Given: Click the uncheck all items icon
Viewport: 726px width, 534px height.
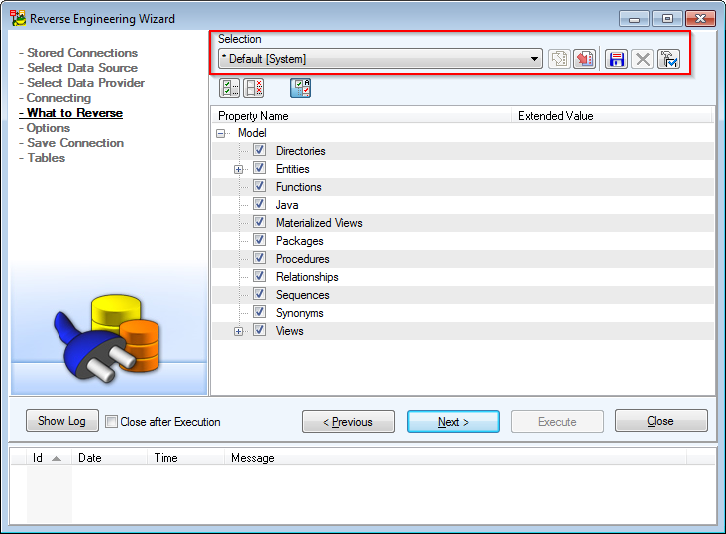Looking at the screenshot, I should click(254, 88).
